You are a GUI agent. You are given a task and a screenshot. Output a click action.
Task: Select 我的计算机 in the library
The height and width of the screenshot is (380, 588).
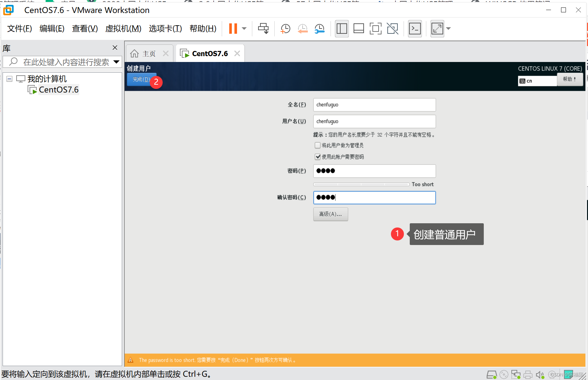pyautogui.click(x=47, y=79)
